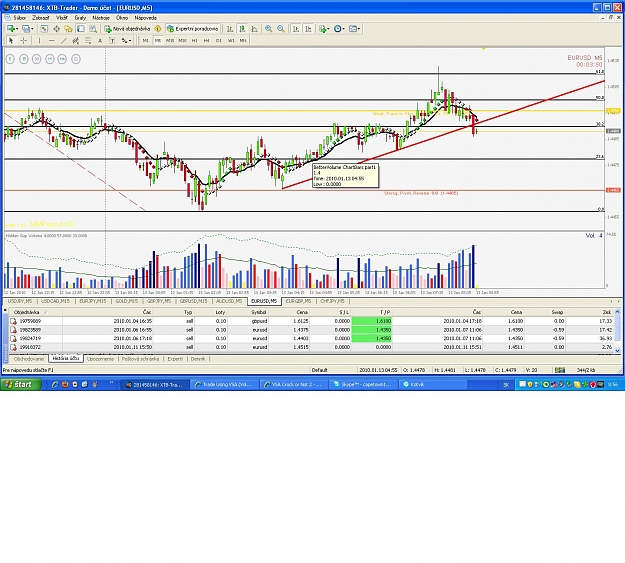This screenshot has width=625, height=563.
Task: Toggle the Terminal panel icon
Action: pos(81,29)
